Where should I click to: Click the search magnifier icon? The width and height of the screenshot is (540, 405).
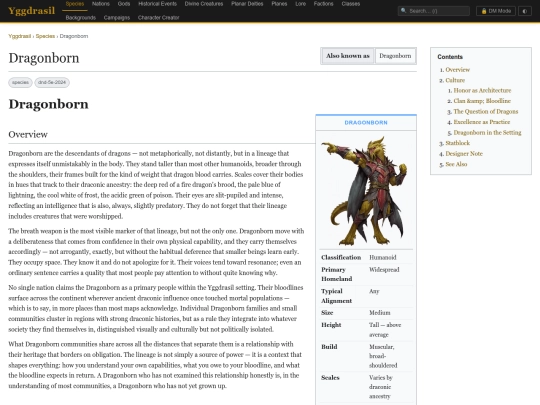coord(404,11)
